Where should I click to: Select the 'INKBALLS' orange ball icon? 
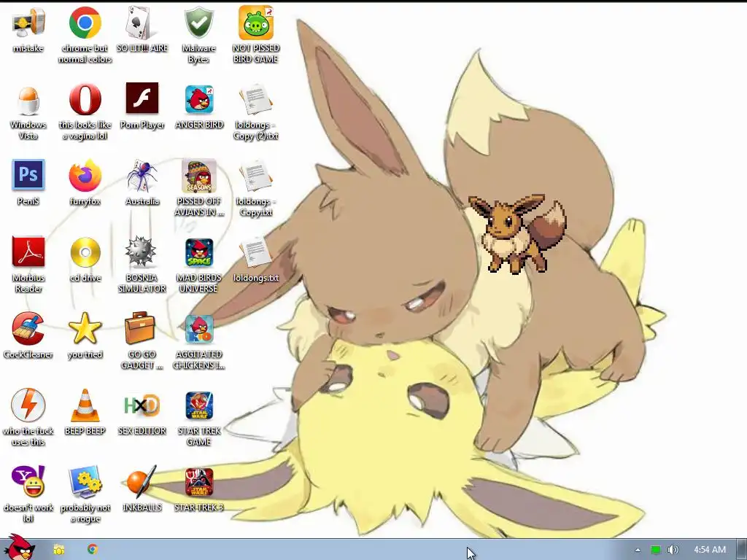141,481
